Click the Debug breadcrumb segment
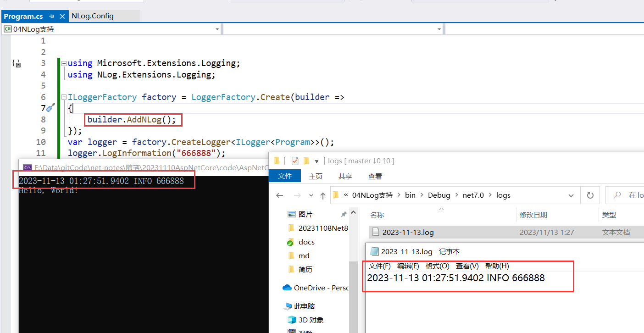Viewport: 644px width, 333px height. click(439, 195)
